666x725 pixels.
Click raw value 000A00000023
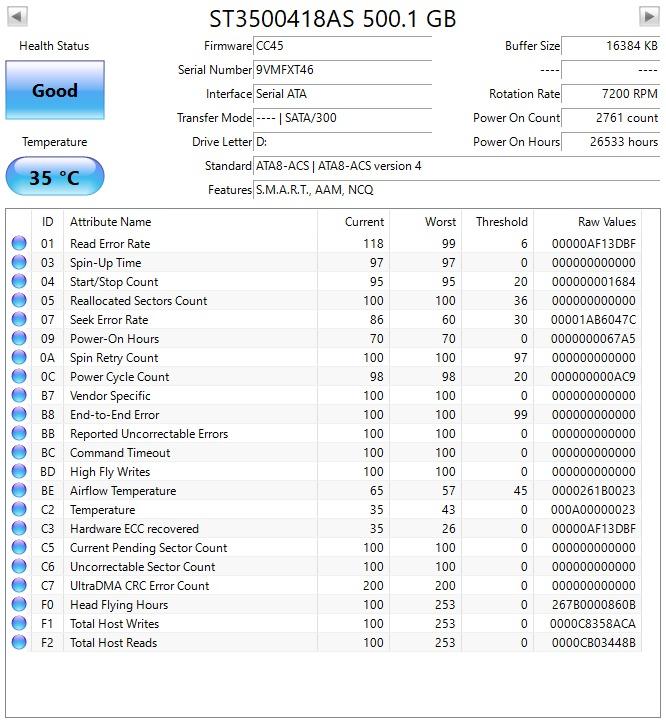pos(593,510)
